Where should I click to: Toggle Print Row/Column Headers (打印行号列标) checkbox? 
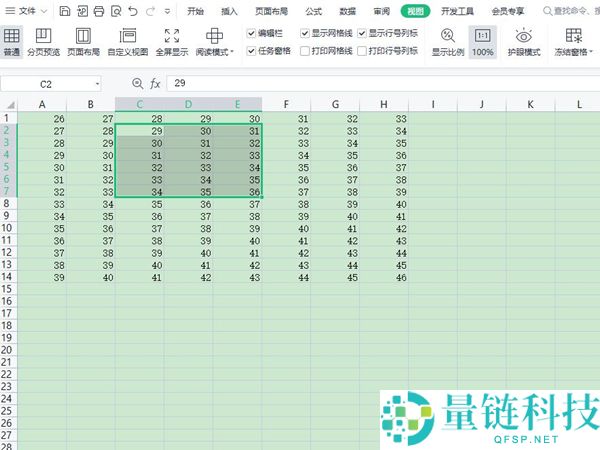(x=362, y=51)
